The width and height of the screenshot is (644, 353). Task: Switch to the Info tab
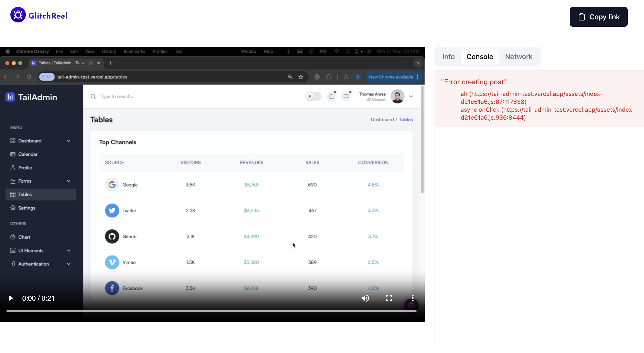pyautogui.click(x=448, y=57)
